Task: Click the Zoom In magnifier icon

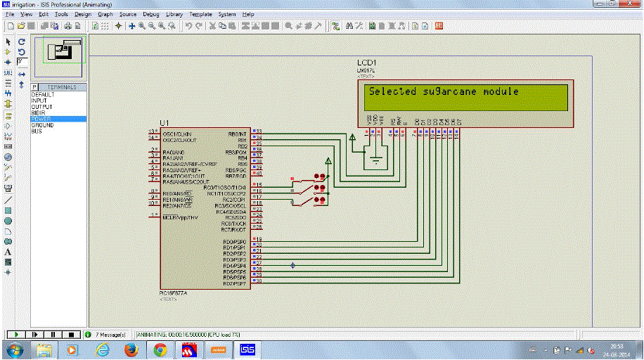Action: pos(142,26)
